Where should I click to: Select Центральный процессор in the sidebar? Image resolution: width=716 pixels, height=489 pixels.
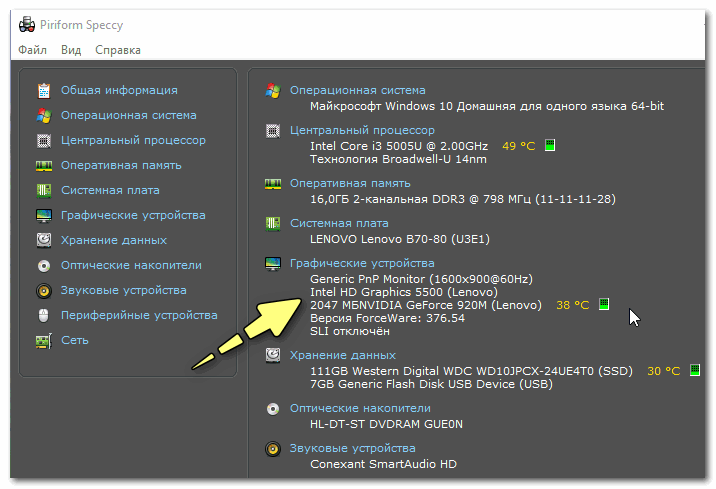pos(133,141)
